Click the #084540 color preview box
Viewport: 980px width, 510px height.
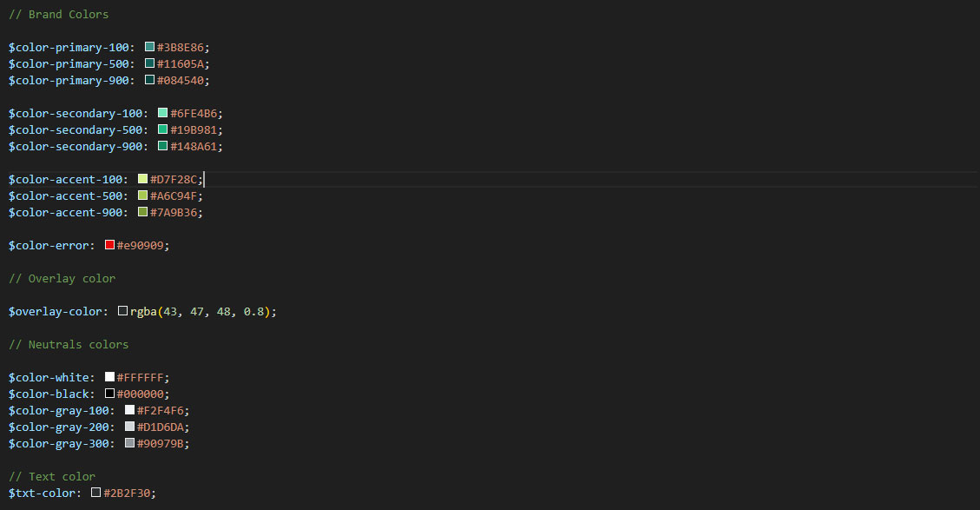click(150, 80)
